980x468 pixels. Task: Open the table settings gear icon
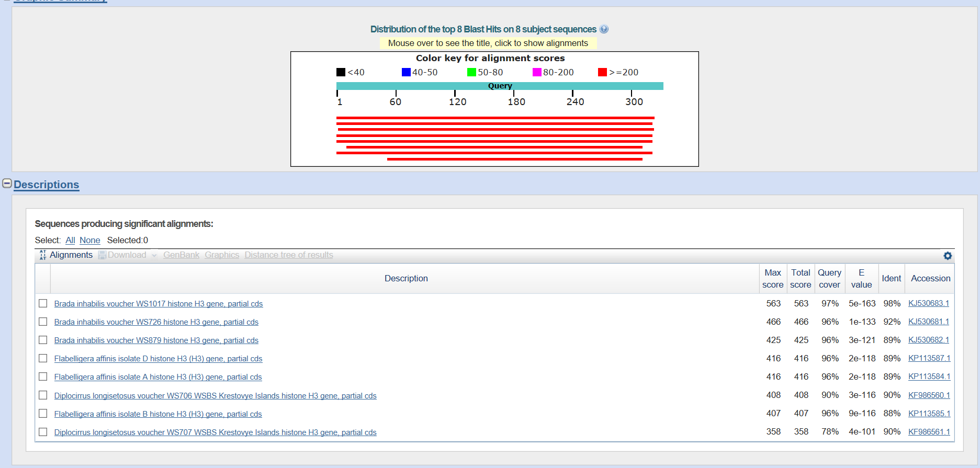[x=947, y=256]
